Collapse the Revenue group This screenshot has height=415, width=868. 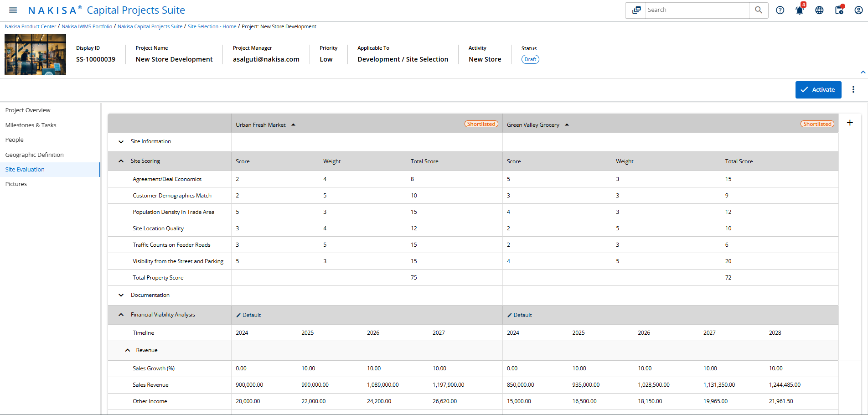pyautogui.click(x=128, y=350)
